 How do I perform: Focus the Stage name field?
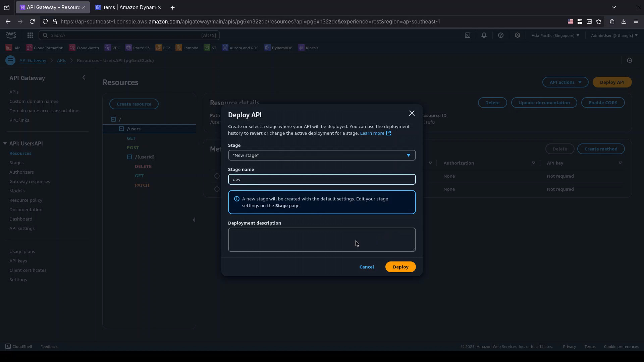(322, 179)
